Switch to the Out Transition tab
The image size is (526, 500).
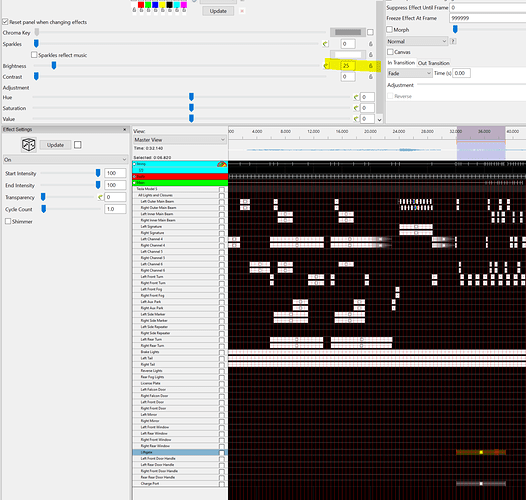(434, 63)
